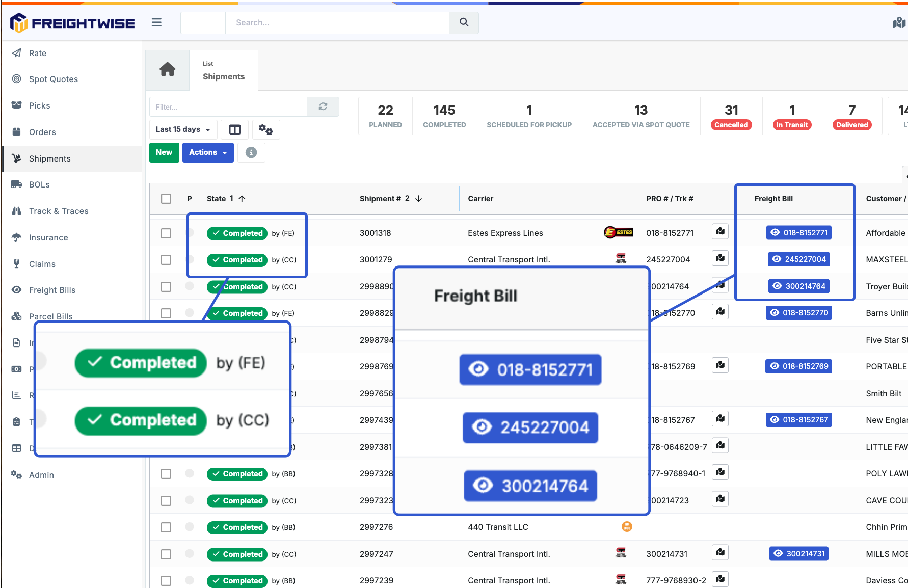View freight bill 018-8152770
908x588 pixels.
tap(799, 313)
